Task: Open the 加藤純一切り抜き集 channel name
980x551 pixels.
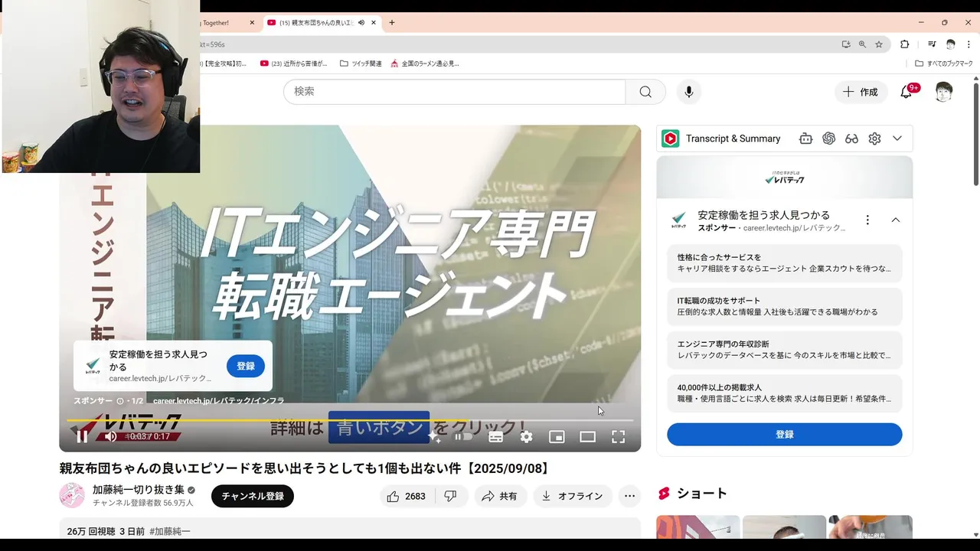Action: (x=139, y=490)
